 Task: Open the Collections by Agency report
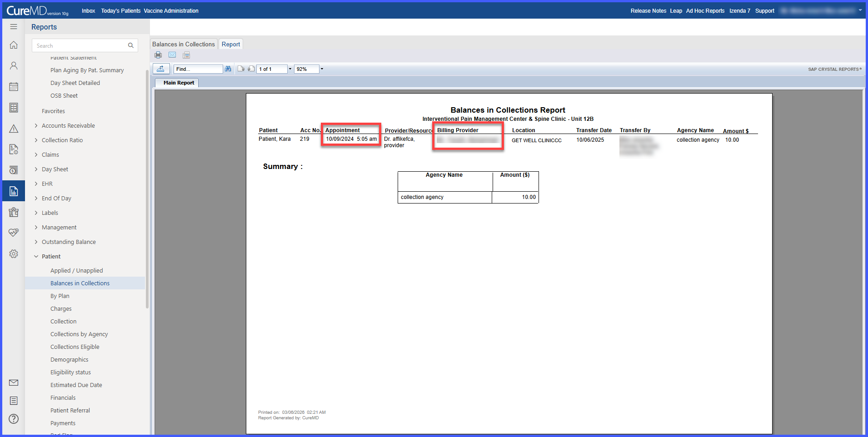pyautogui.click(x=79, y=334)
